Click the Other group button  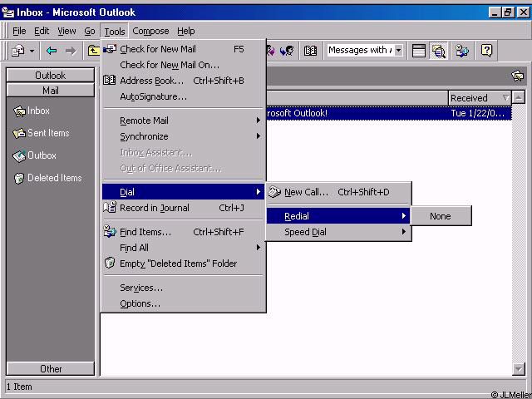pyautogui.click(x=50, y=369)
